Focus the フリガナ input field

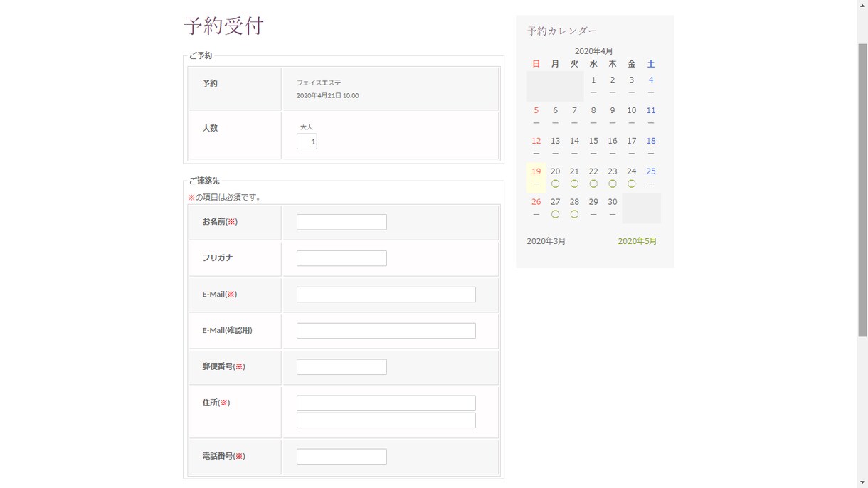(342, 258)
